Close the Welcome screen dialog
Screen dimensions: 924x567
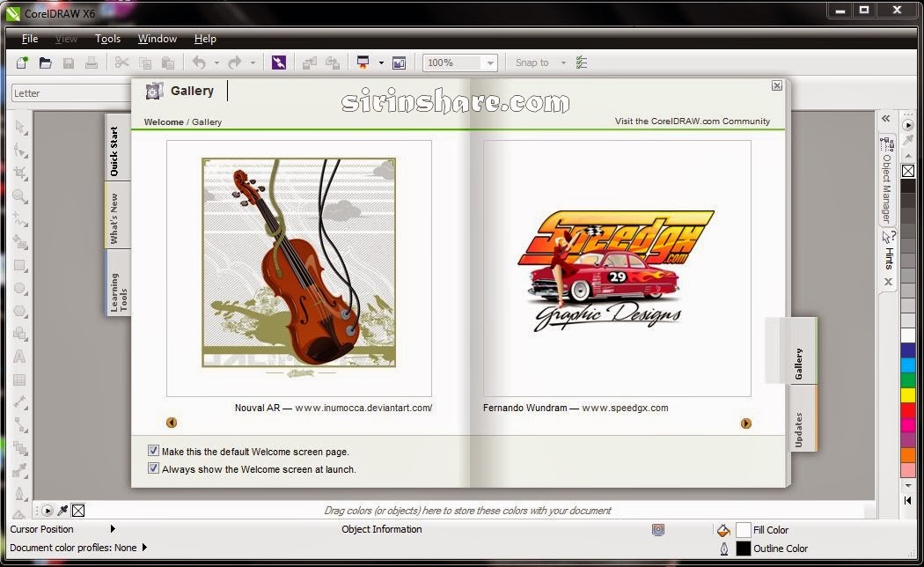[x=777, y=85]
